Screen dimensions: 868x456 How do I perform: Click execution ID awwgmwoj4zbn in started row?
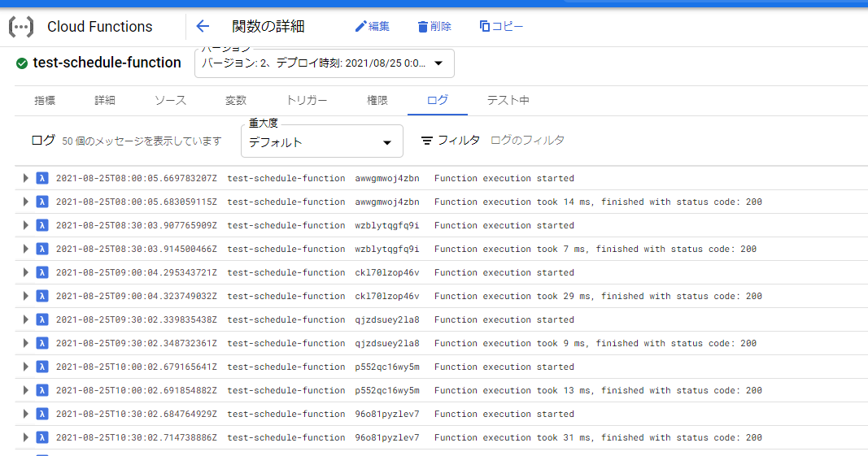(387, 178)
